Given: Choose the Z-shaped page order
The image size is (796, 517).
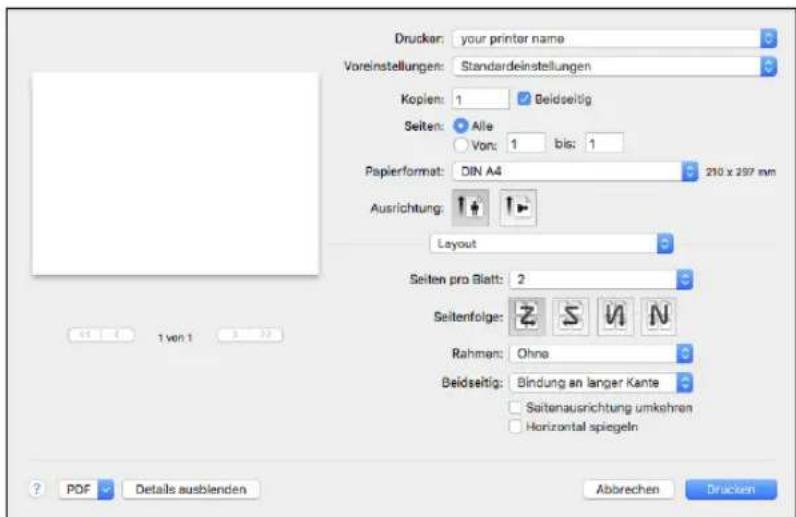Looking at the screenshot, I should [527, 316].
